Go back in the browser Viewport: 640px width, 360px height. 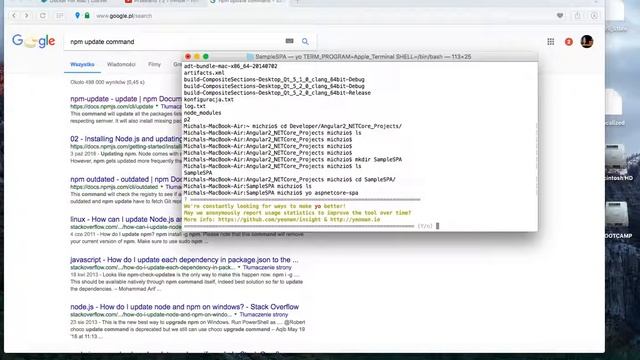tap(14, 16)
